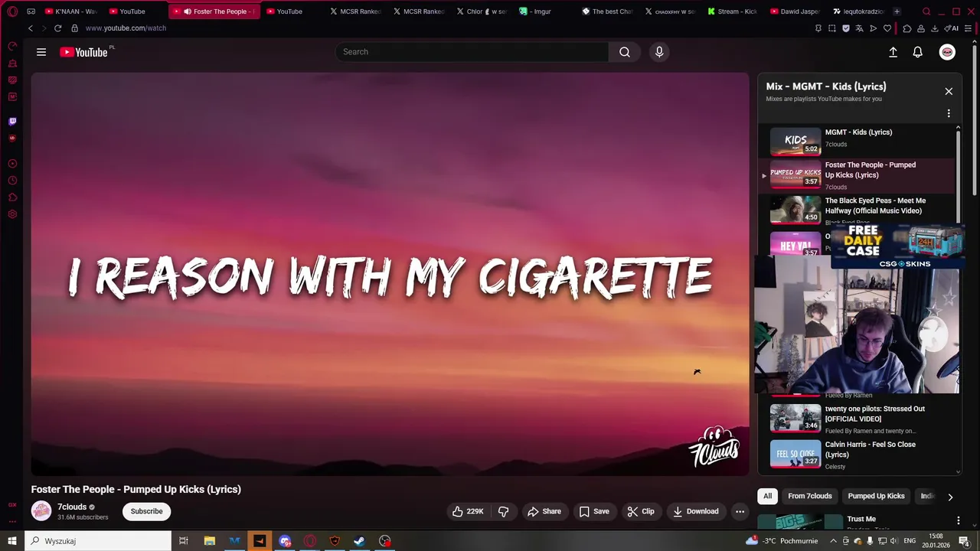
Task: Open the 7clouds channel name link
Action: click(72, 507)
